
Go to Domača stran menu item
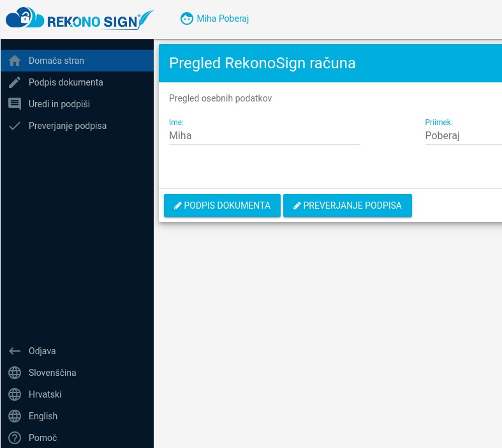tap(77, 61)
